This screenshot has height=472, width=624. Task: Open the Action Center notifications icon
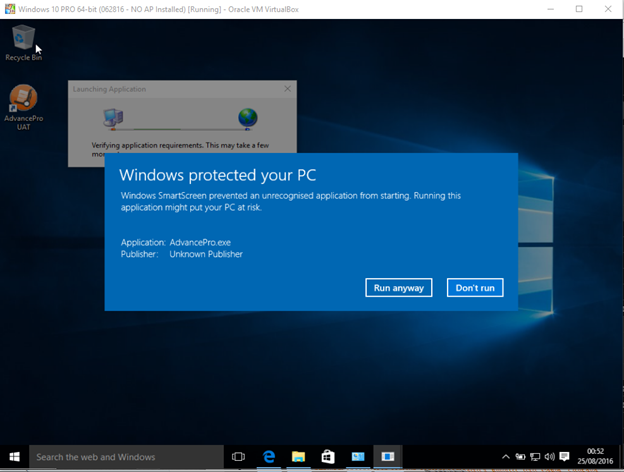tap(565, 457)
